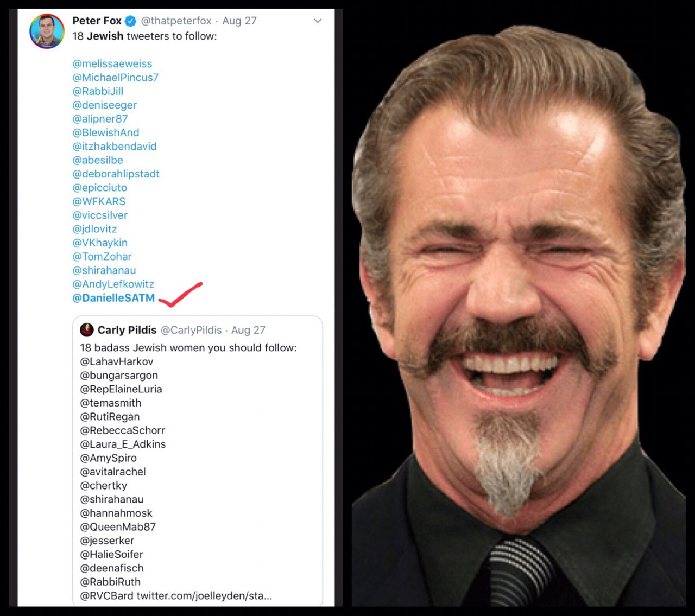
Task: Open the @WFKARS mention link
Action: point(99,201)
